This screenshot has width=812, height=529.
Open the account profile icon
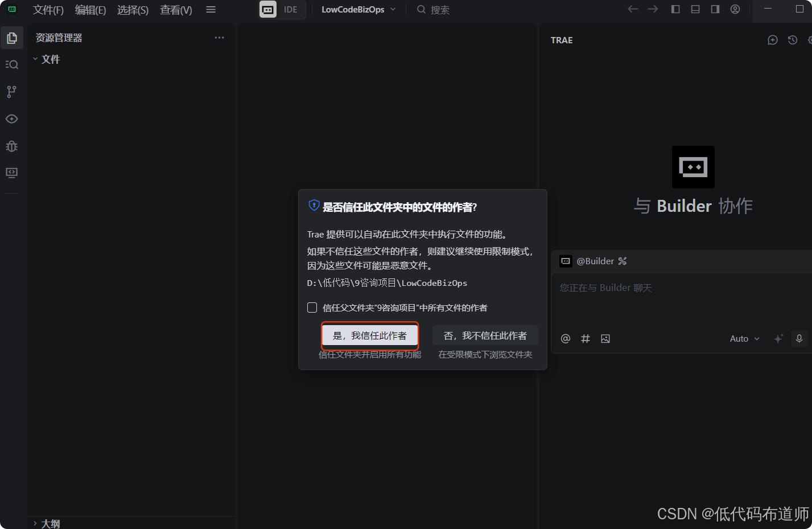[x=735, y=9]
